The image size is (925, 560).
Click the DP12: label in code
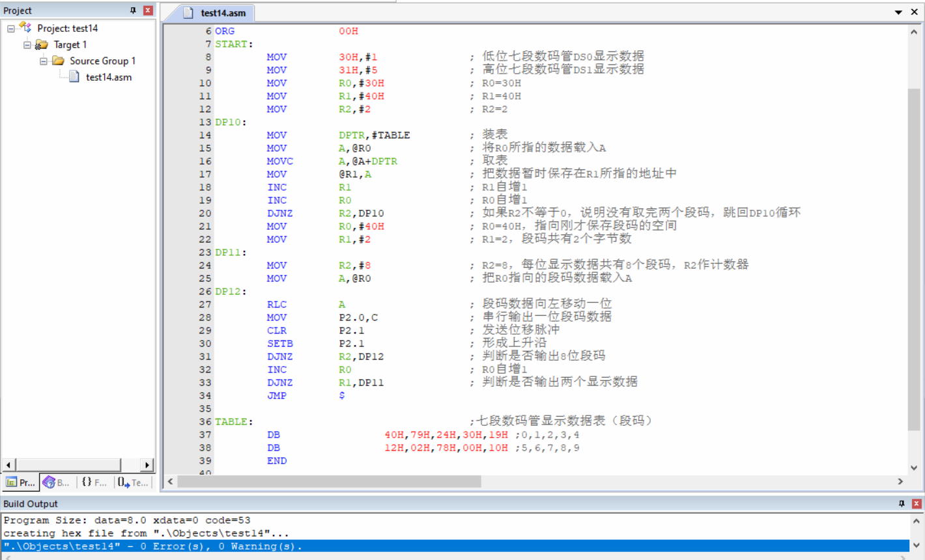231,292
